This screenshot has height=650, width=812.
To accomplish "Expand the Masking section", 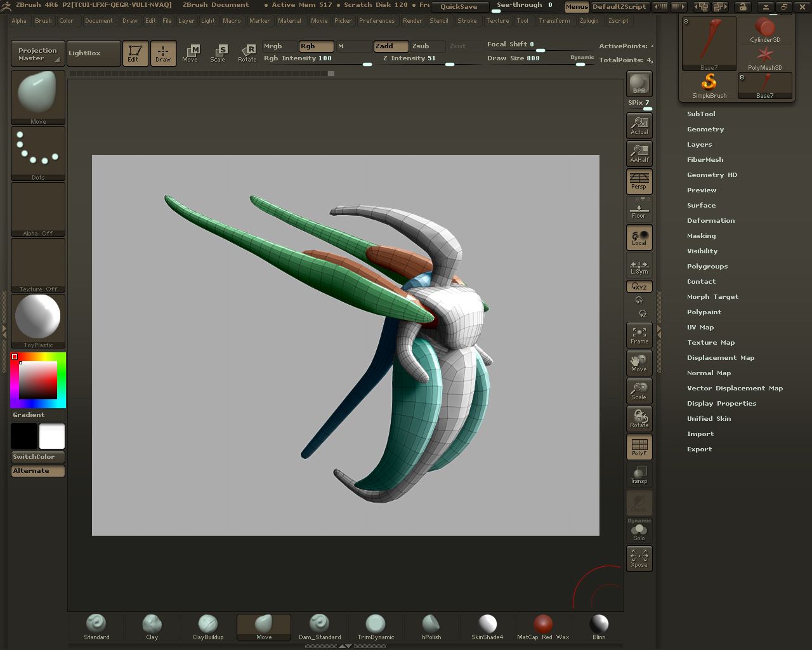I will tap(701, 236).
